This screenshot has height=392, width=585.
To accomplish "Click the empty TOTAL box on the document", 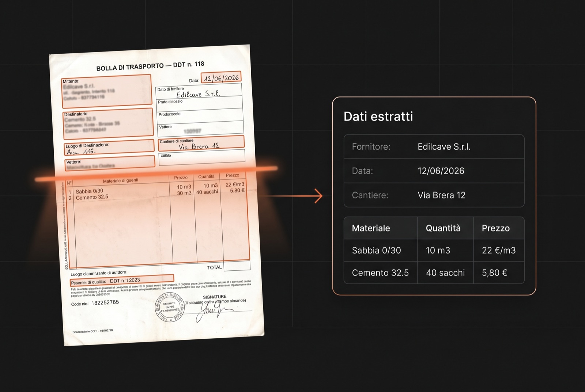I will [x=237, y=266].
